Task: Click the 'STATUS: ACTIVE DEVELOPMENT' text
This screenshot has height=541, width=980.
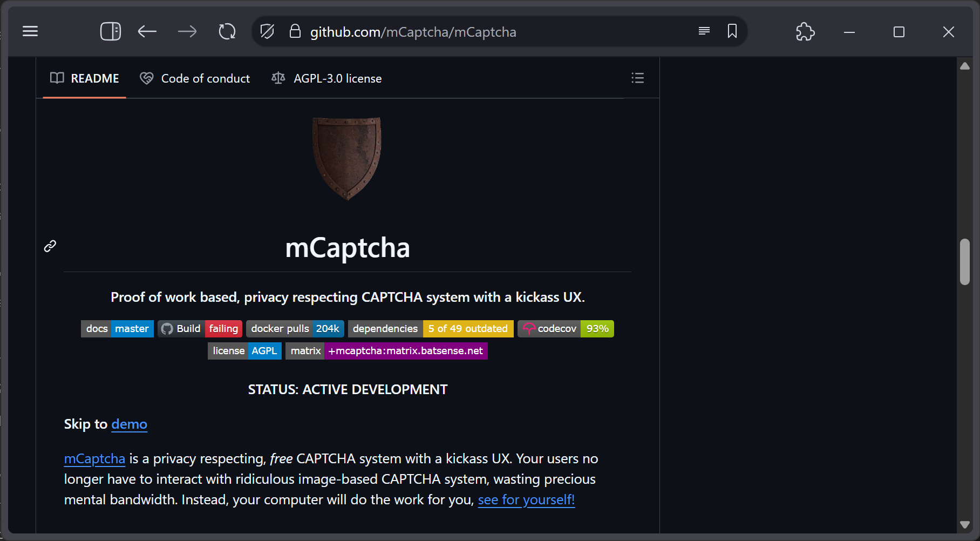Action: pos(348,390)
